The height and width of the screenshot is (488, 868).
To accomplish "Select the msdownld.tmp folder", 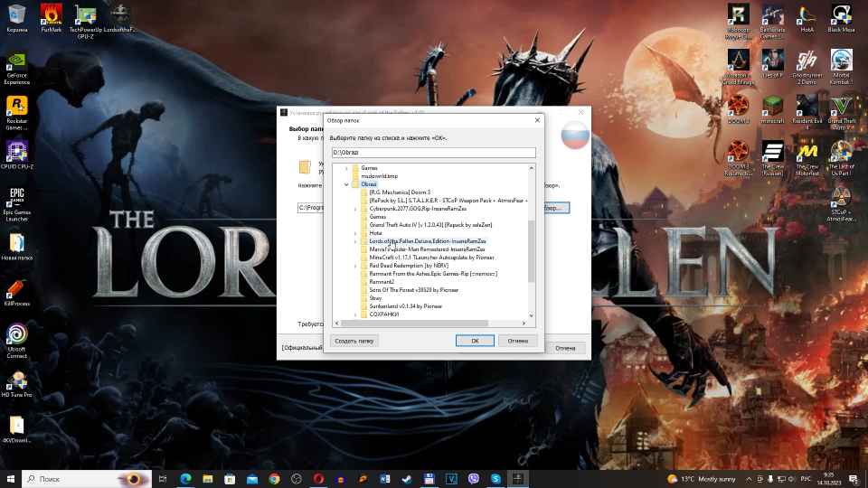I will tap(379, 176).
